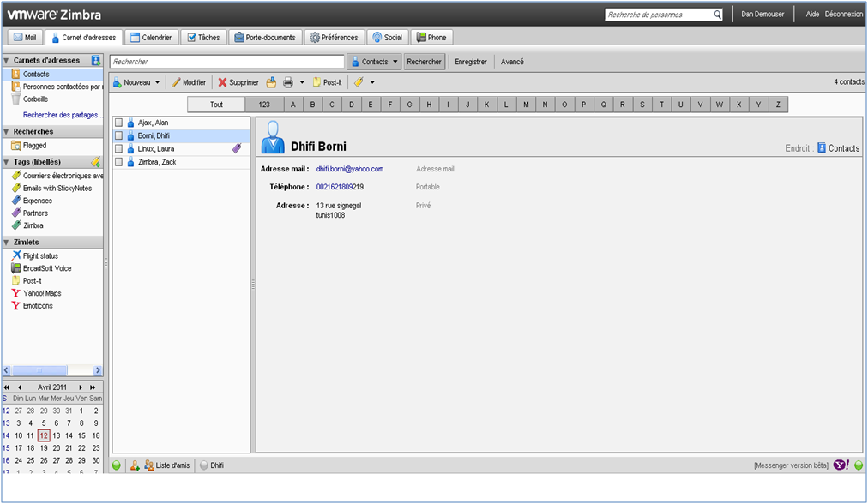Collapse the Carnets d'adresses section

(x=7, y=60)
